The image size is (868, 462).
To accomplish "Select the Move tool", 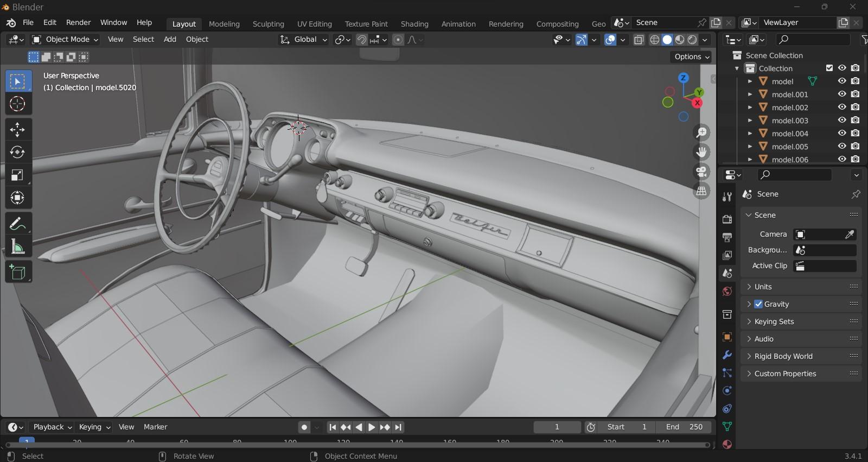I will (x=17, y=130).
